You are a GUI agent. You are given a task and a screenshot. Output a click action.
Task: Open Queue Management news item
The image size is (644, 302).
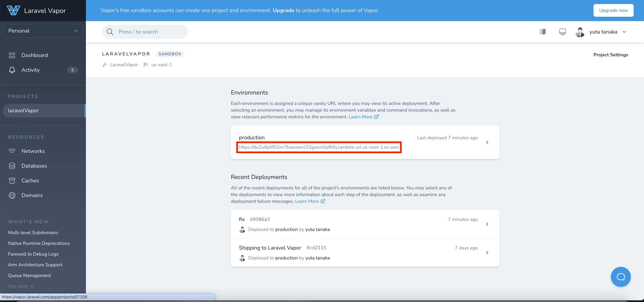(29, 275)
